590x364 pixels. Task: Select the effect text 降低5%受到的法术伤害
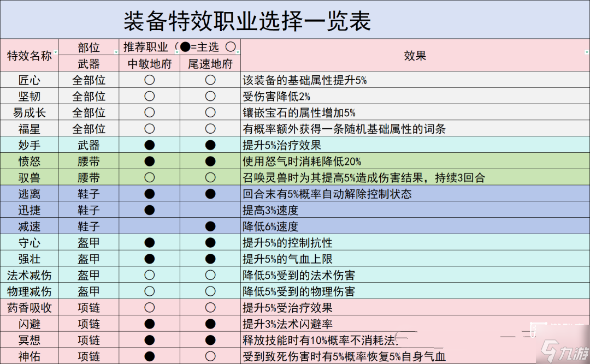tap(299, 275)
